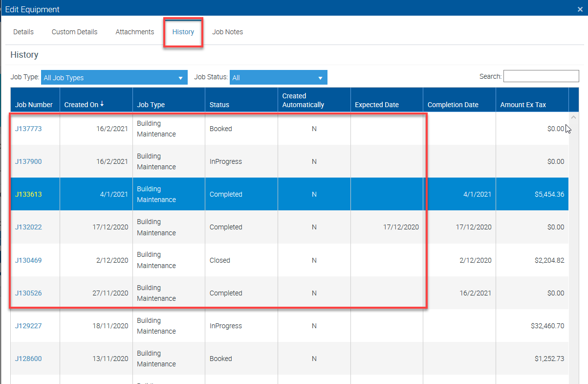Open the Job Type dropdown
Viewport: 588px width, 384px height.
pos(114,78)
